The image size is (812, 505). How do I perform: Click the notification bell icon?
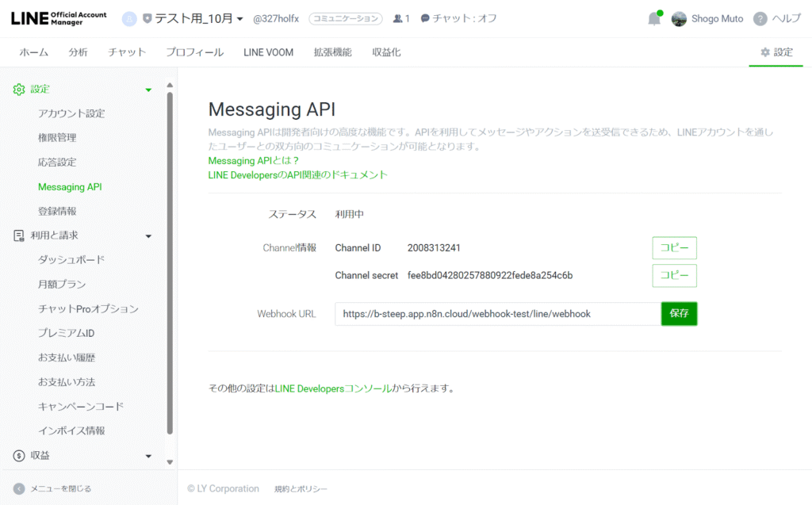point(653,19)
